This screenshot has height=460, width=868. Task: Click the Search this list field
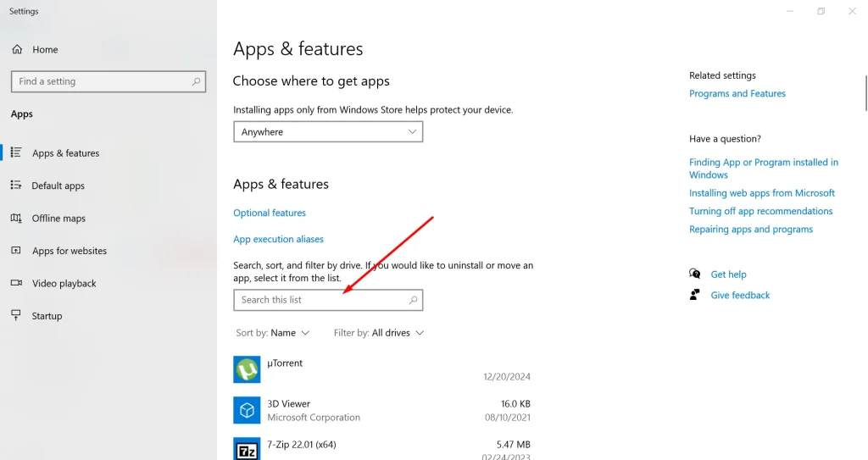pyautogui.click(x=328, y=300)
